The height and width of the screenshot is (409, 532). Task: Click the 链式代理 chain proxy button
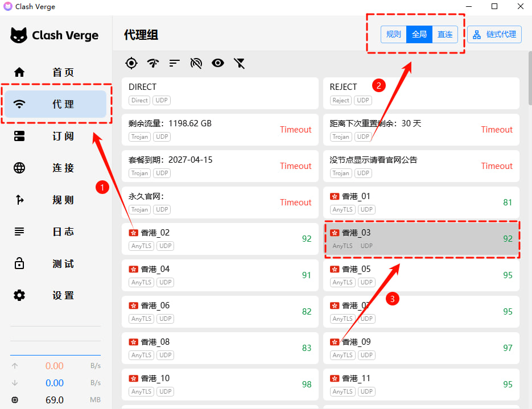click(494, 34)
